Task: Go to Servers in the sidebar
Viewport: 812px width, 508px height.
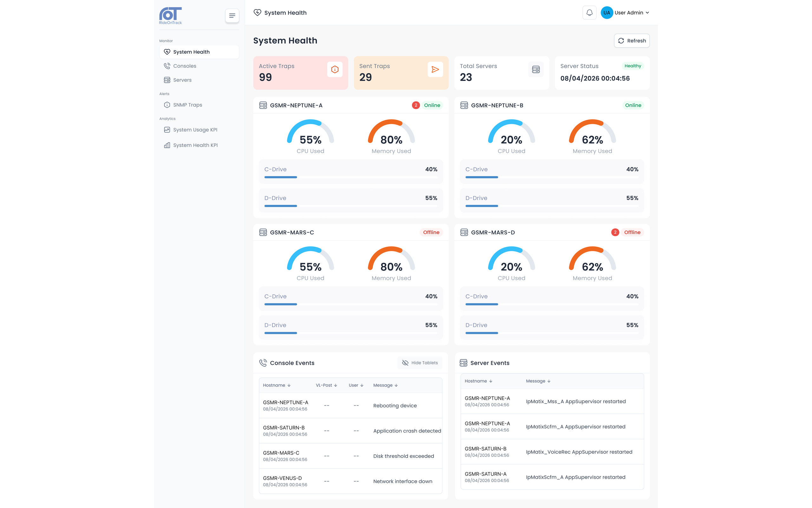Action: coord(199,80)
